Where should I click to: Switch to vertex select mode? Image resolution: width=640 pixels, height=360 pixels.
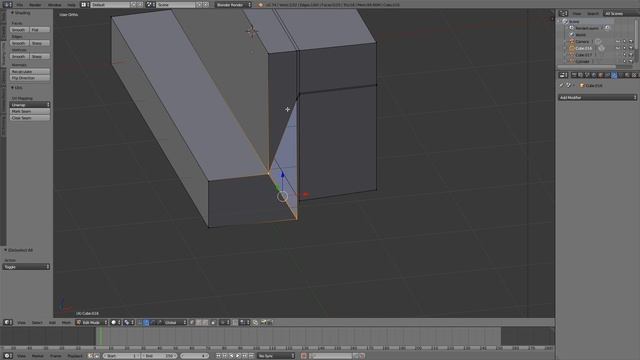point(192,322)
